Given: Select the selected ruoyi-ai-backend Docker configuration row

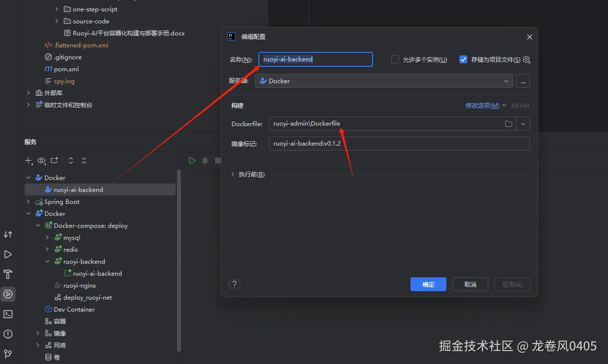Looking at the screenshot, I should tap(100, 189).
